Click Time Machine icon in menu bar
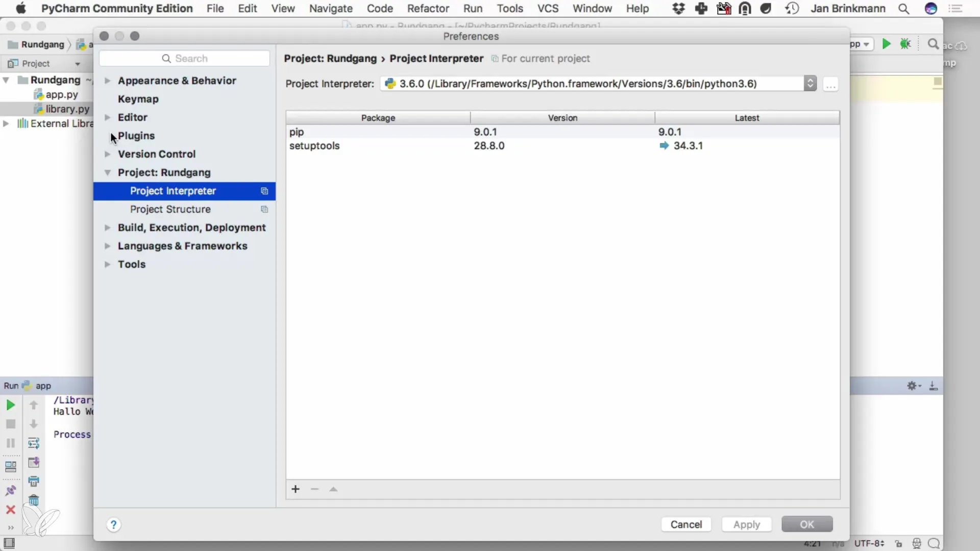Screen dimensions: 980x551 (x=792, y=9)
